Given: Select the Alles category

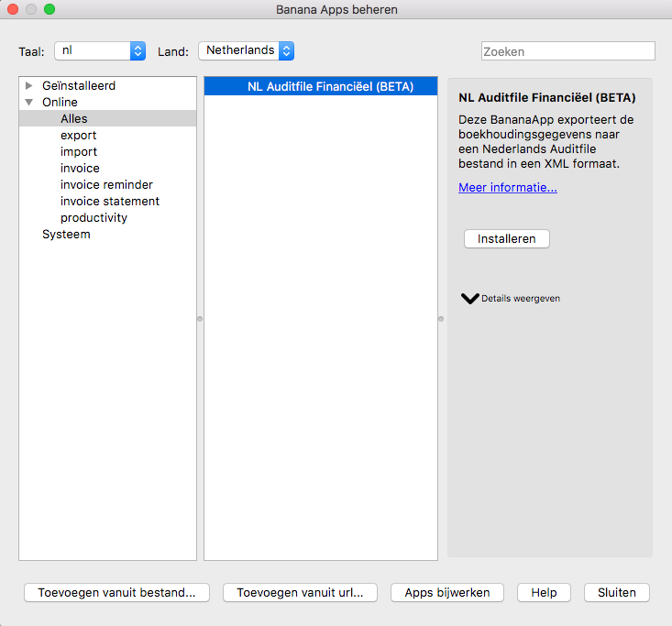Looking at the screenshot, I should tap(107, 118).
